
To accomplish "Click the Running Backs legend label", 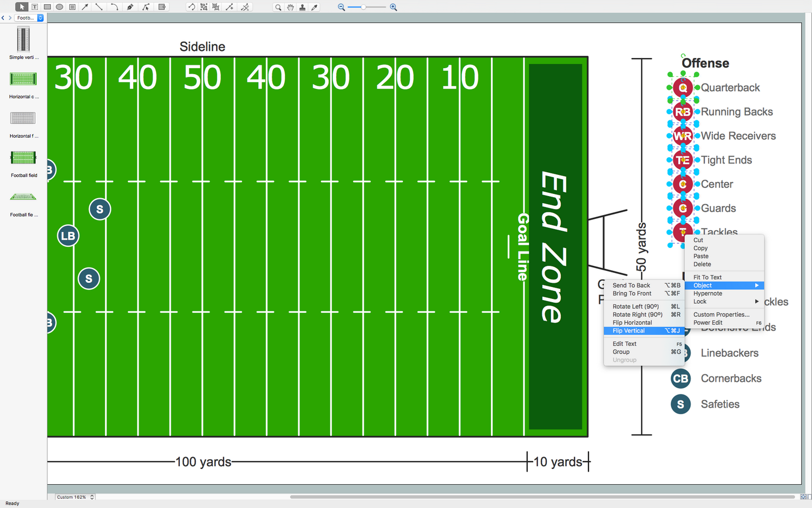I will [737, 112].
